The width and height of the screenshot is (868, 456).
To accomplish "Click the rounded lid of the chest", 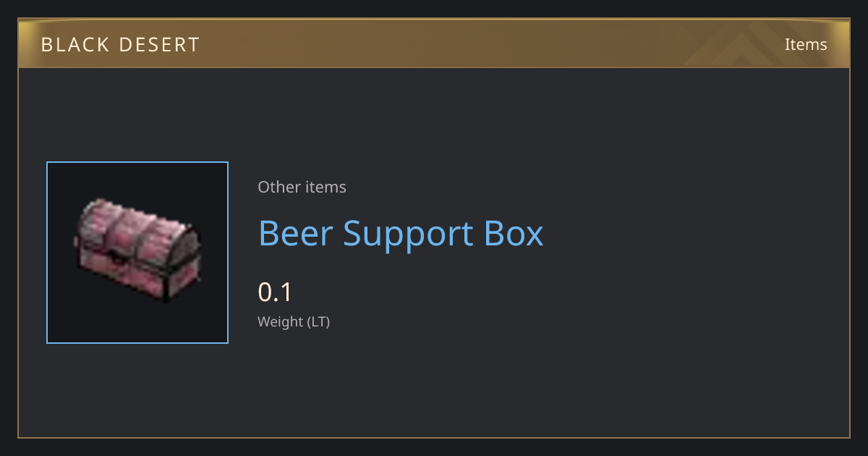I will coord(137,228).
